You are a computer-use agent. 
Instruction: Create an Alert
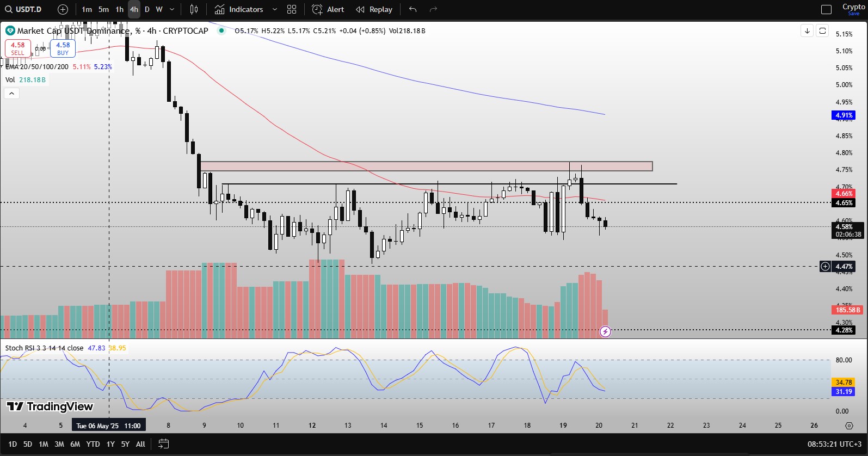coord(328,9)
